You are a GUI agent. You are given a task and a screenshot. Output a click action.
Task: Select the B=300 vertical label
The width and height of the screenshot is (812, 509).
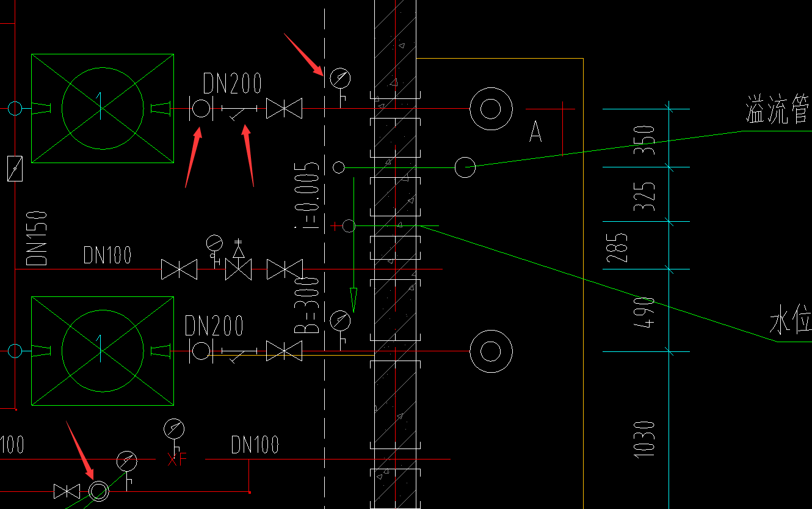point(306,305)
